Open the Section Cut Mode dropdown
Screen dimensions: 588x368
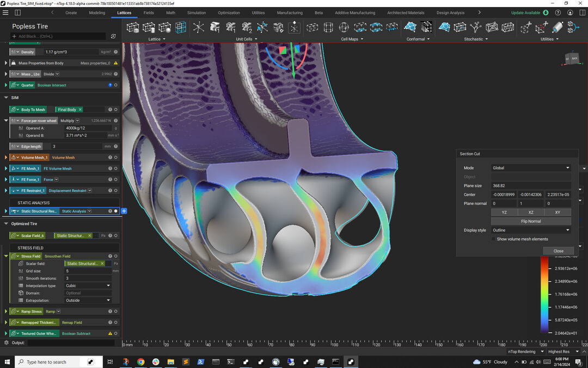point(531,168)
